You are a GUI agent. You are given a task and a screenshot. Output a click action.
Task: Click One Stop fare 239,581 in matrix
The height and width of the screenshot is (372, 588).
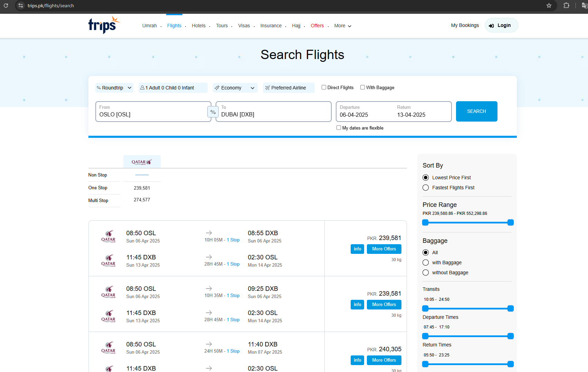pos(142,188)
